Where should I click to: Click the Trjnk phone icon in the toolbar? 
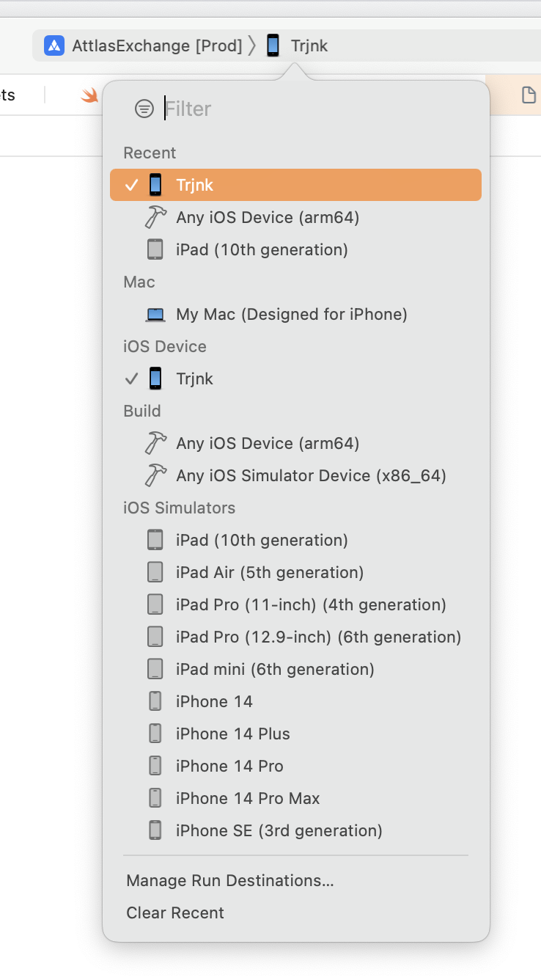273,45
